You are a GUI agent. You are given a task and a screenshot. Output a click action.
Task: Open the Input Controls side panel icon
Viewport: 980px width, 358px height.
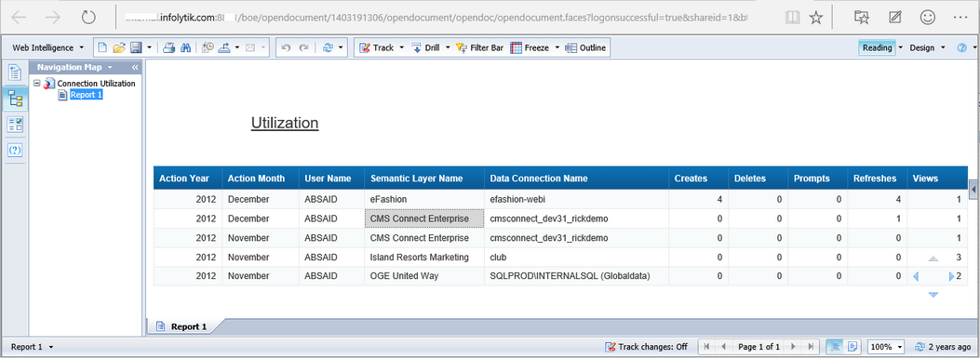pos(15,125)
